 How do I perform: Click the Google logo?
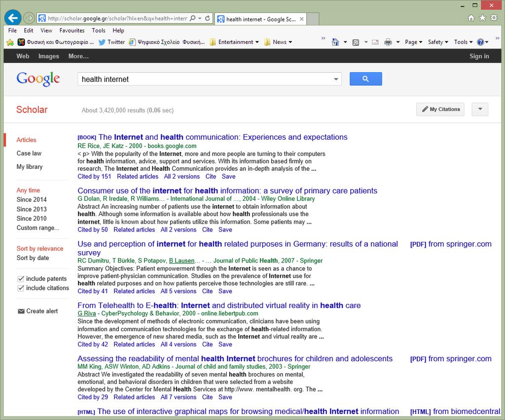pos(38,78)
